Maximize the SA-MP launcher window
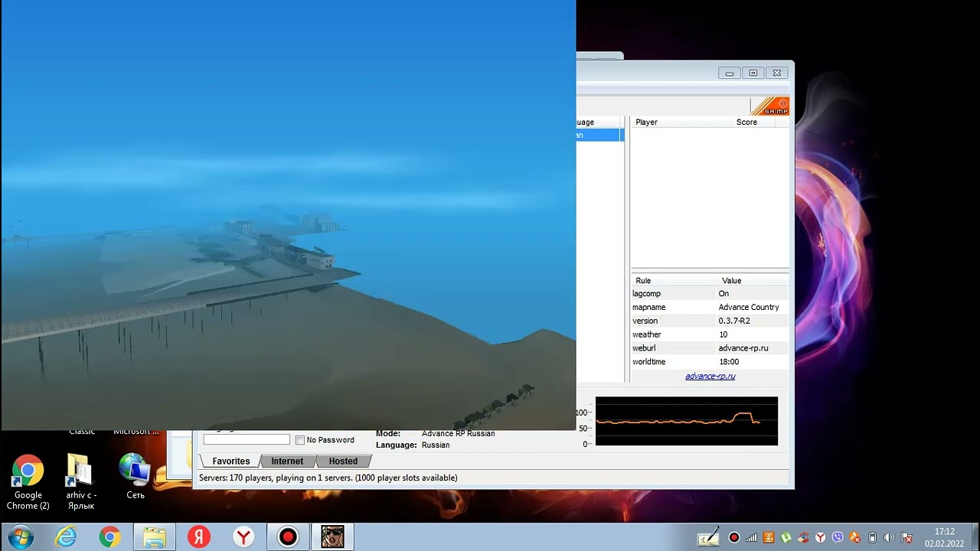This screenshot has width=980, height=551. tap(753, 73)
